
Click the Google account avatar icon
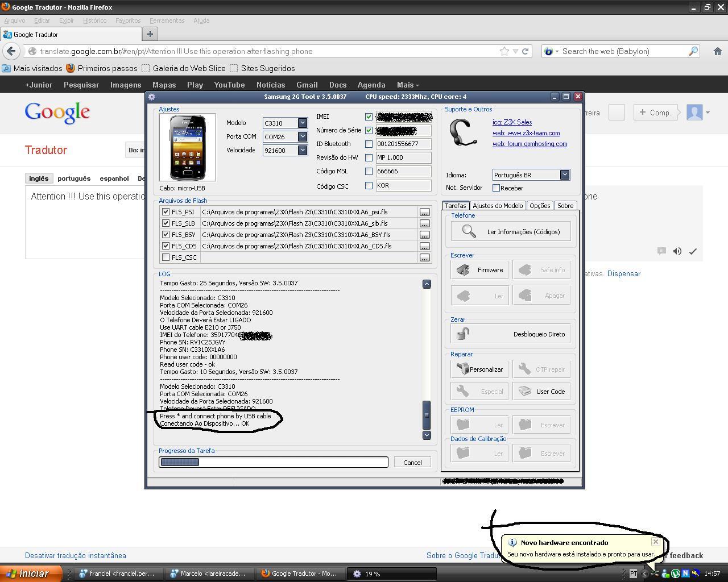coord(694,112)
